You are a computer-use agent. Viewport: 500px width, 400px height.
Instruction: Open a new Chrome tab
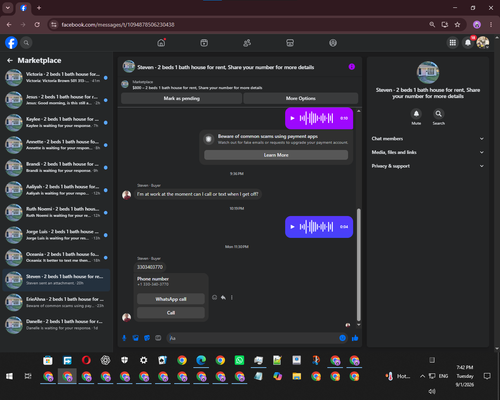pos(39,8)
